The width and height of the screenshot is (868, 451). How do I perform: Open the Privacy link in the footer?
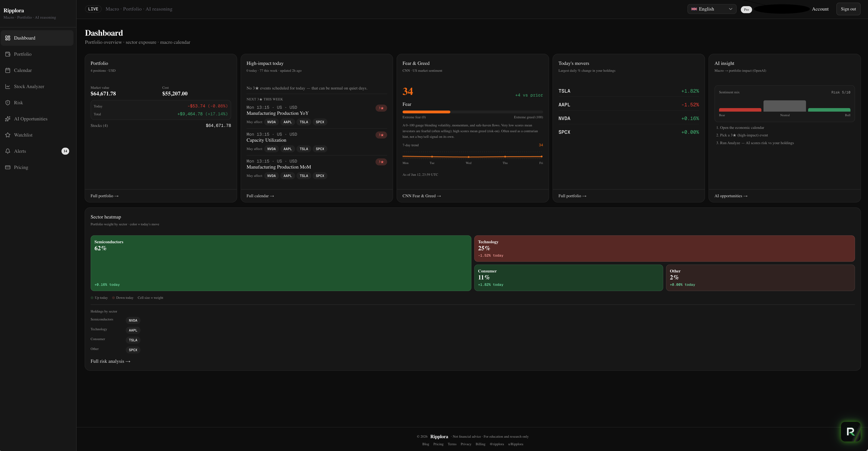466,444
